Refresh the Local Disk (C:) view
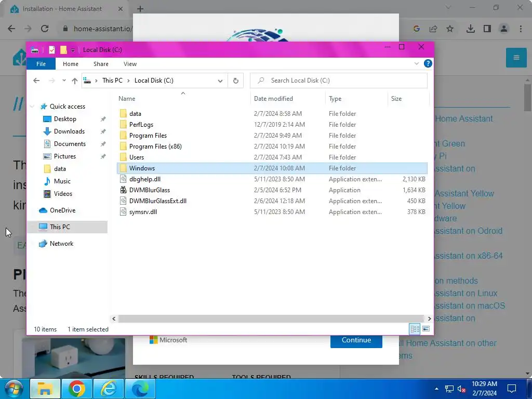Screen dimensions: 532x399 coord(235,81)
